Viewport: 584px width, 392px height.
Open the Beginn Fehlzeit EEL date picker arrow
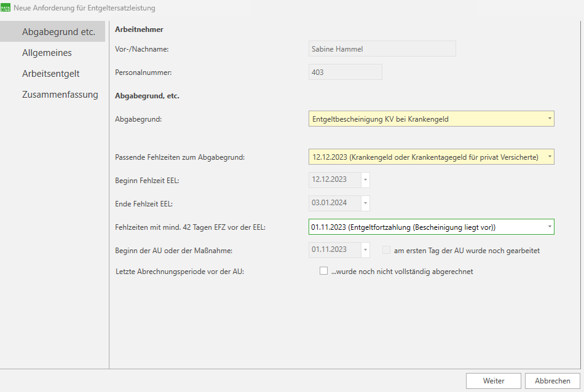click(x=365, y=180)
